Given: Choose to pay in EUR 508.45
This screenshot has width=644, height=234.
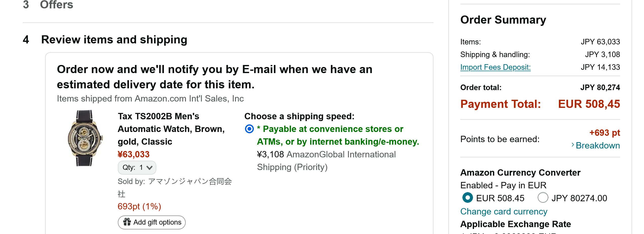Looking at the screenshot, I should point(467,198).
